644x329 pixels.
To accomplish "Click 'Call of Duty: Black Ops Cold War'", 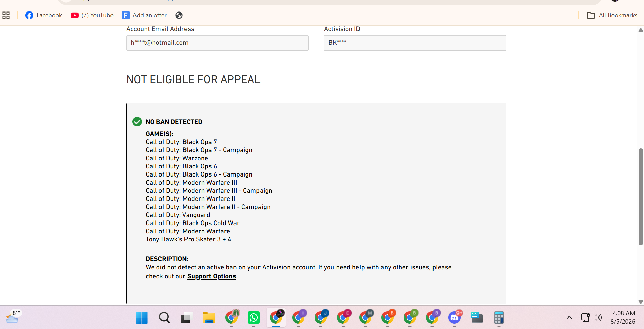I will click(x=193, y=223).
